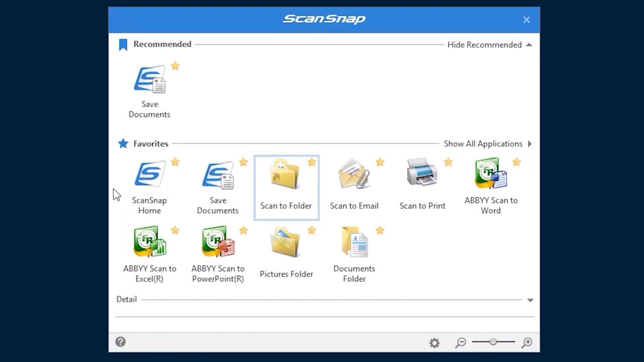The height and width of the screenshot is (362, 644).
Task: Launch ScanSnap Home from Favorites
Action: click(x=149, y=188)
